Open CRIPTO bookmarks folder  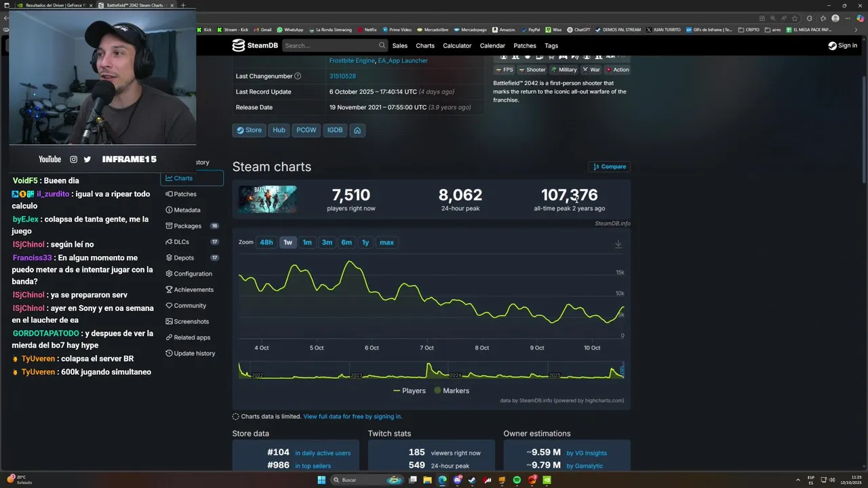tap(749, 30)
